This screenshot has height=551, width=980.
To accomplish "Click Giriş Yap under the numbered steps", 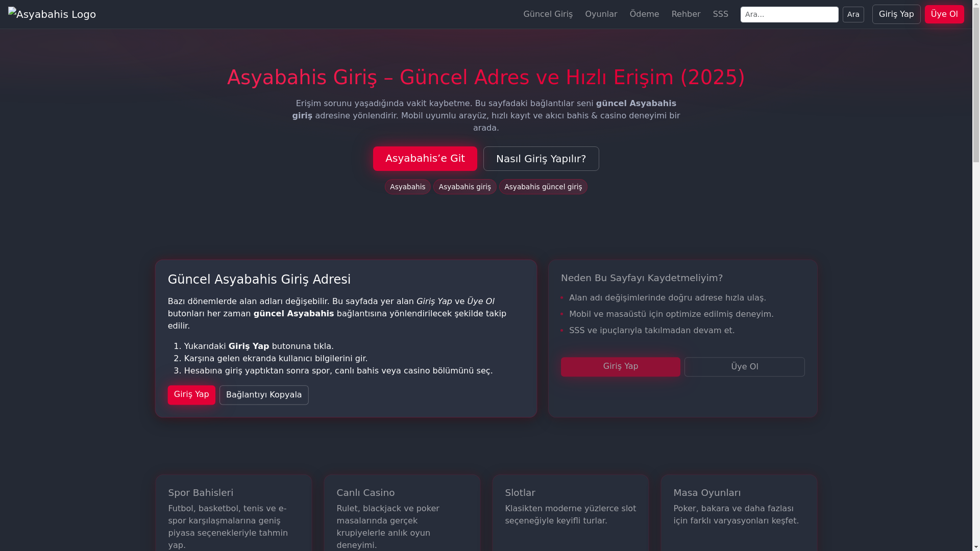I will 191,395.
